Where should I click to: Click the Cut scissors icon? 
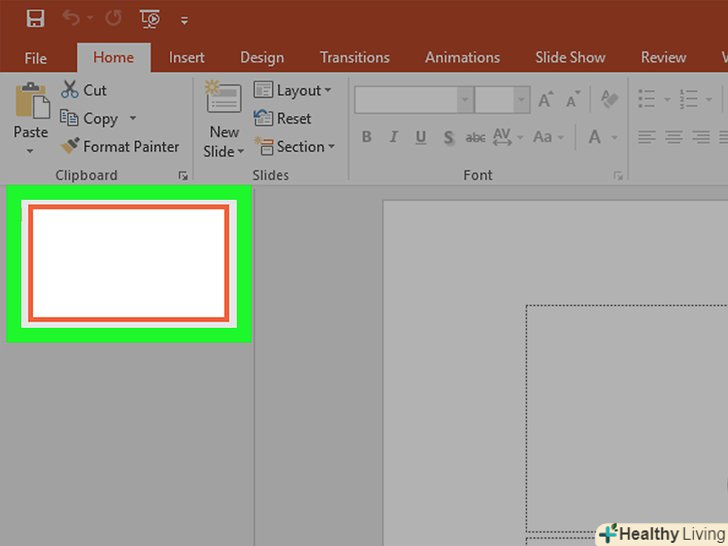pyautogui.click(x=70, y=90)
